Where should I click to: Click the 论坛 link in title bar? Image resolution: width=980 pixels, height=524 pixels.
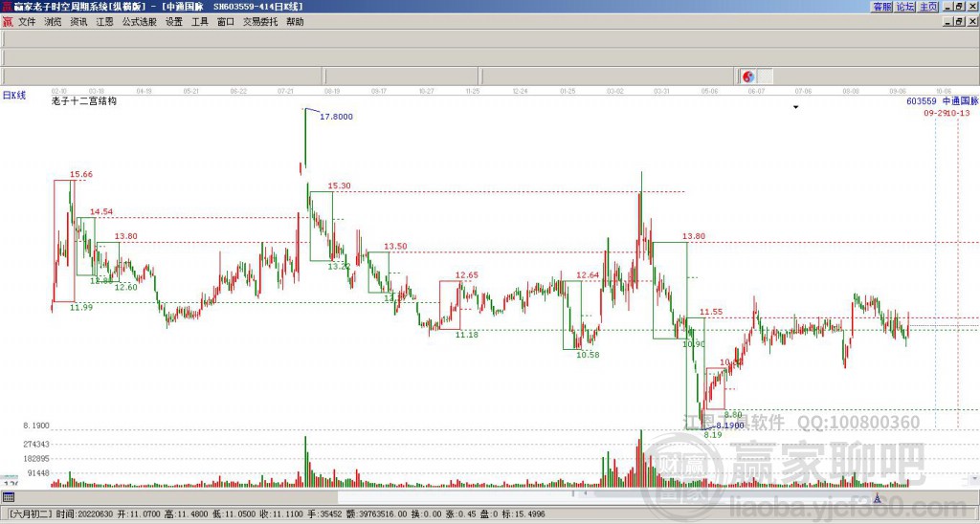point(905,7)
